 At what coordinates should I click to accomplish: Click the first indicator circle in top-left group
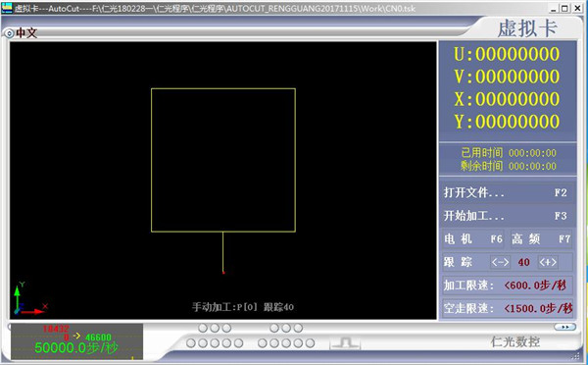tap(203, 328)
